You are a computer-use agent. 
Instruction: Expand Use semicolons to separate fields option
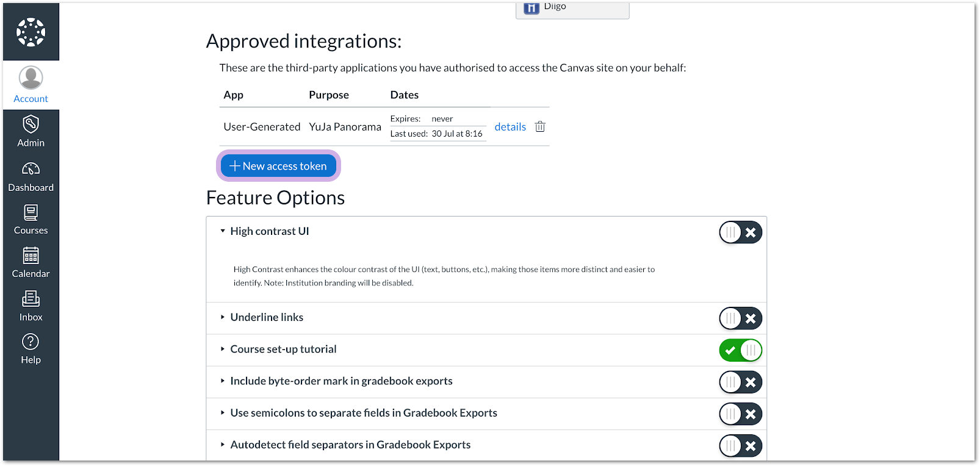(x=223, y=413)
